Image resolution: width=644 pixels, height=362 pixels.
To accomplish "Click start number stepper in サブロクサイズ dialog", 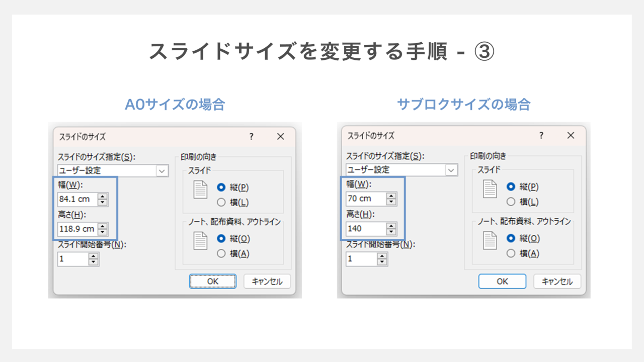I will [382, 259].
